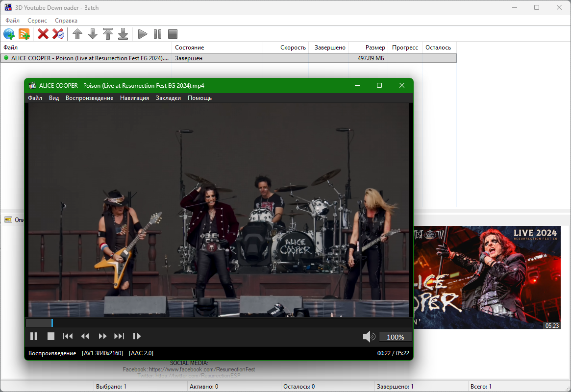Screen dimensions: 571x392
Task: Maximize the video player window
Action: click(379, 85)
